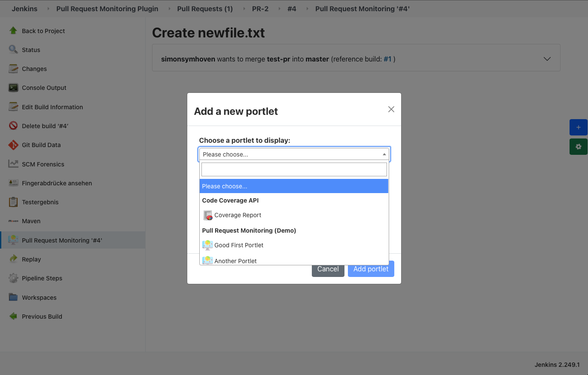Open Pull Requests (1) breadcrumb
This screenshot has width=588, height=375.
point(205,9)
